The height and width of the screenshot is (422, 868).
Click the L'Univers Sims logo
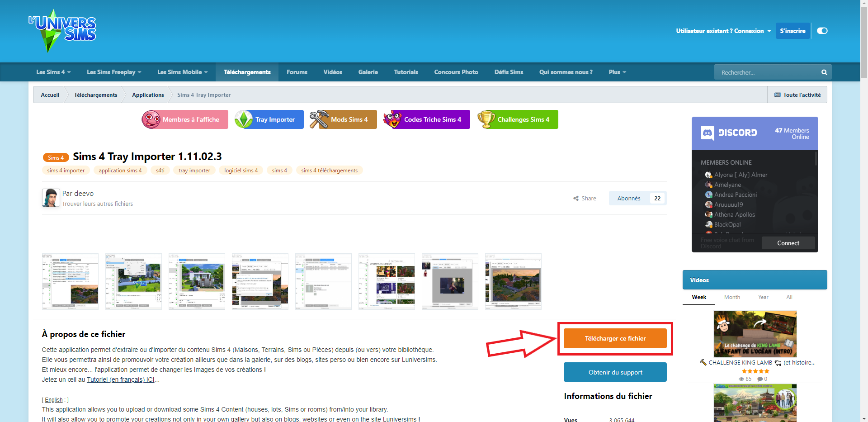[x=62, y=31]
